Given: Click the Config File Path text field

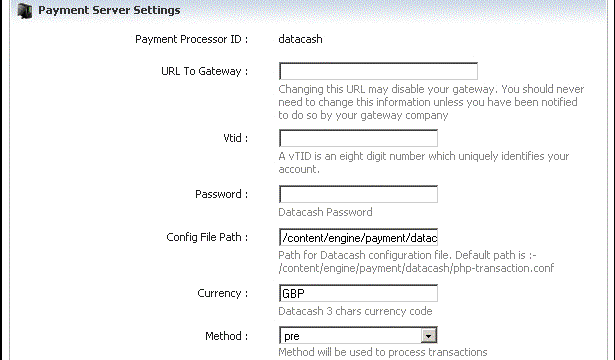Looking at the screenshot, I should click(x=358, y=238).
